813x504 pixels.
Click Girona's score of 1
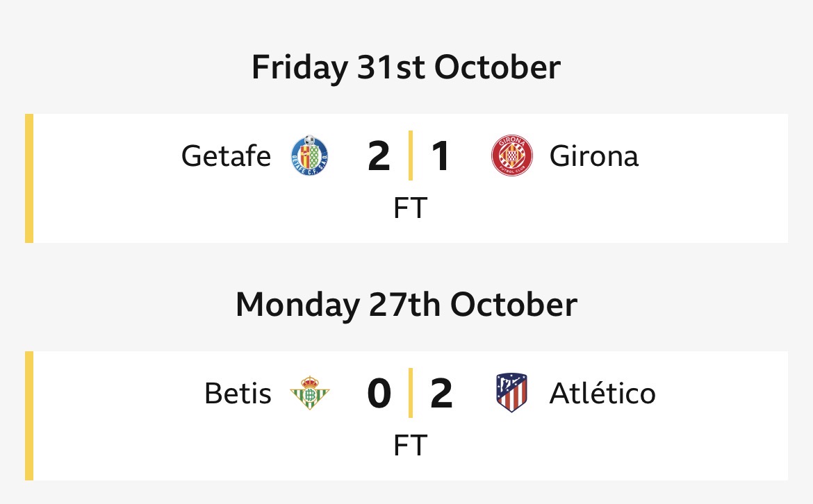(441, 156)
